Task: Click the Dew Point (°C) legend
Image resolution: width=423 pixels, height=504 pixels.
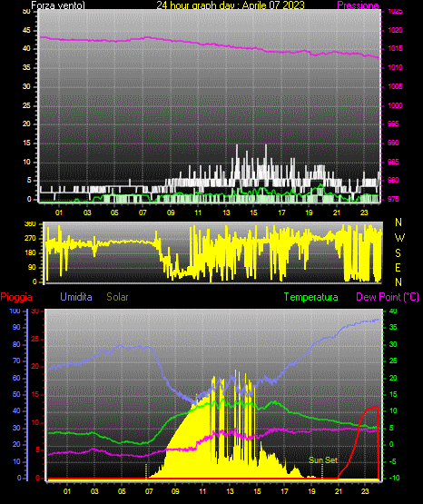Action: click(388, 297)
